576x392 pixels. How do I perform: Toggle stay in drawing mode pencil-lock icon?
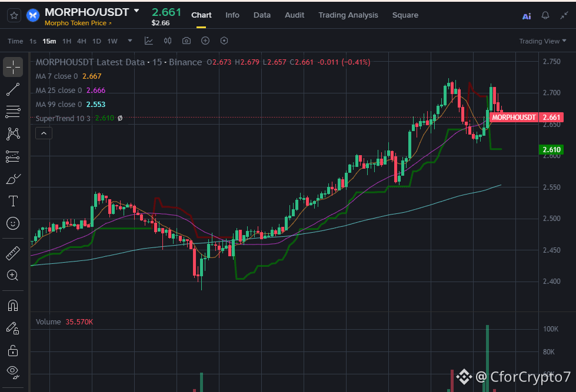click(13, 329)
